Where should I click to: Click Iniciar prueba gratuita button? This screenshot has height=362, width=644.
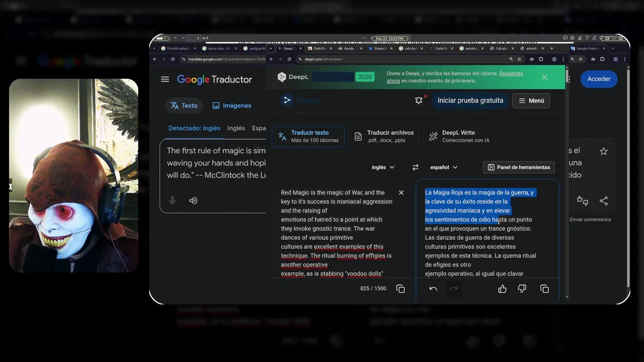pos(470,101)
